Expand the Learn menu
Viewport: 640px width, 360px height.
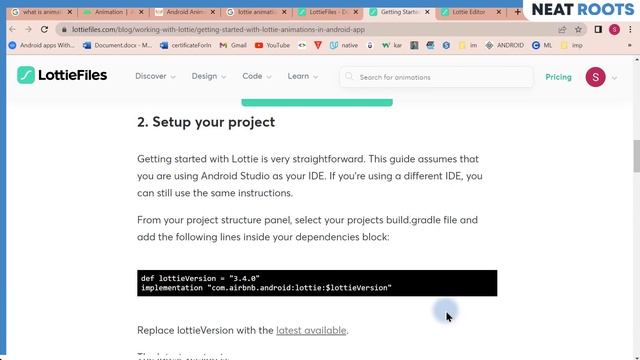click(302, 76)
